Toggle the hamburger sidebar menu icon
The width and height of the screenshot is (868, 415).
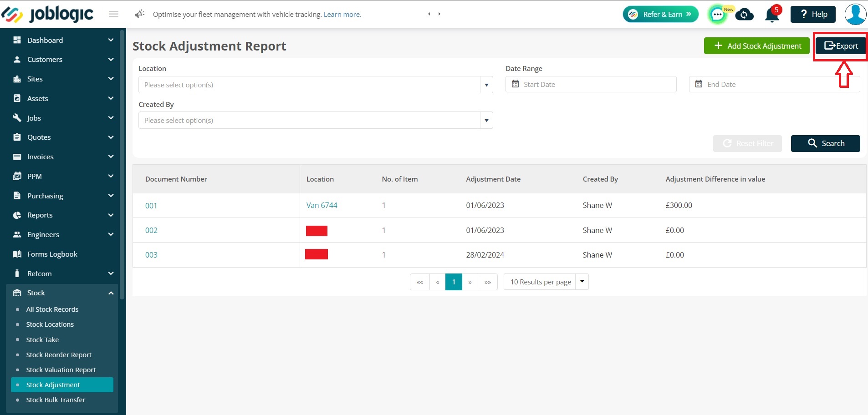tap(113, 14)
